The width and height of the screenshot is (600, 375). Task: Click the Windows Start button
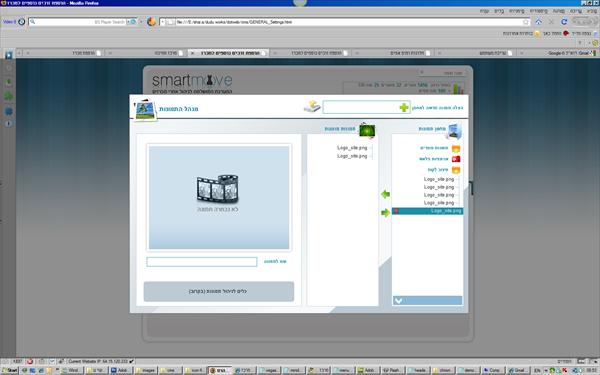(x=10, y=370)
